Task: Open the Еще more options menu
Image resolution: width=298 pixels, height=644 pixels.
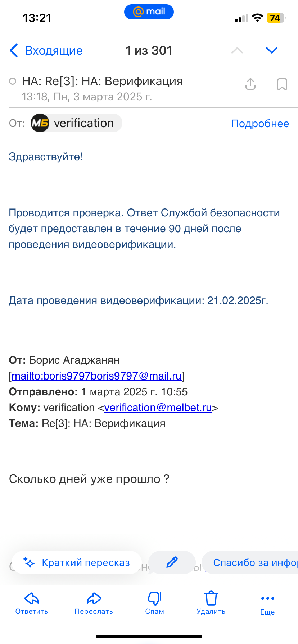Action: (267, 603)
